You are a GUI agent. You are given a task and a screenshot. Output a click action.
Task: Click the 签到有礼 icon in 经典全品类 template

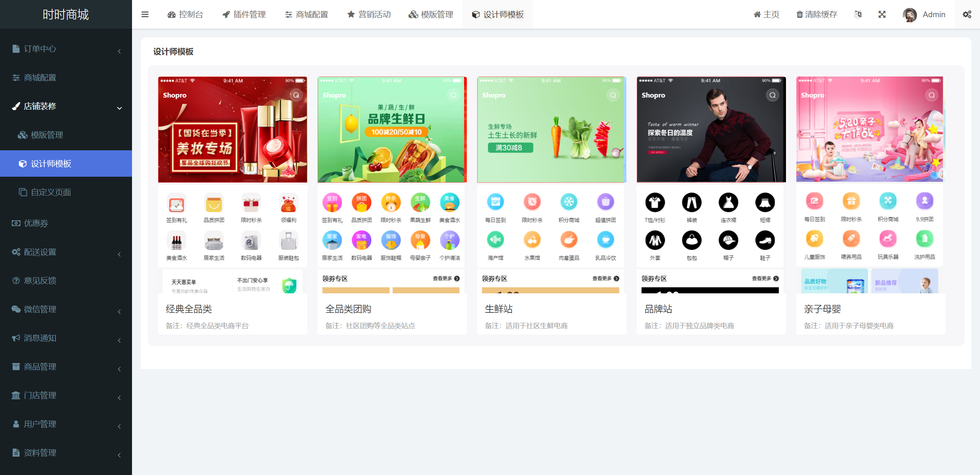point(176,203)
